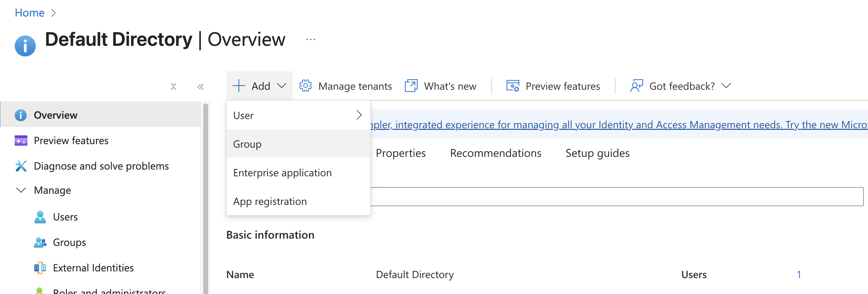
Task: Open the Got feedback dropdown chevron
Action: 726,86
